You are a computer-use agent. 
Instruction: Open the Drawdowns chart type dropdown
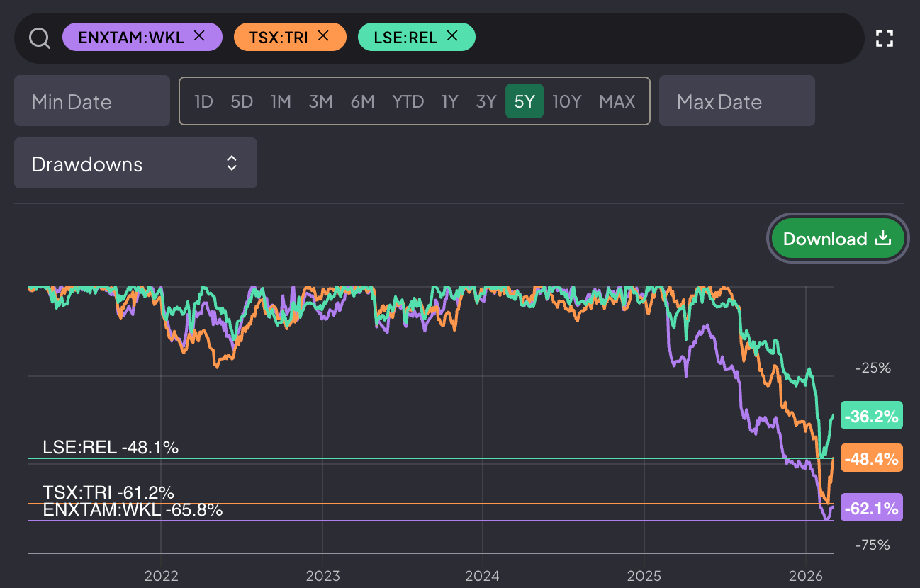(135, 163)
